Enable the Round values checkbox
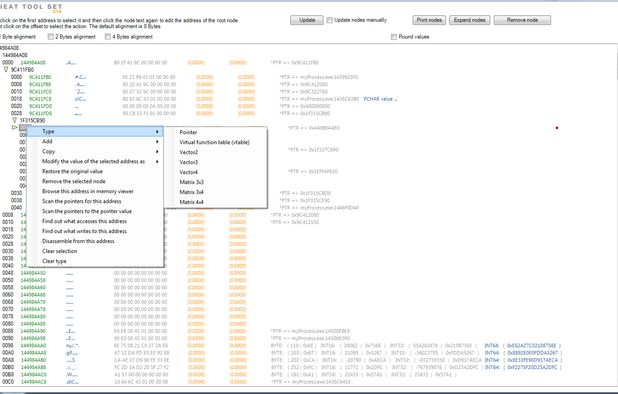 pyautogui.click(x=394, y=37)
